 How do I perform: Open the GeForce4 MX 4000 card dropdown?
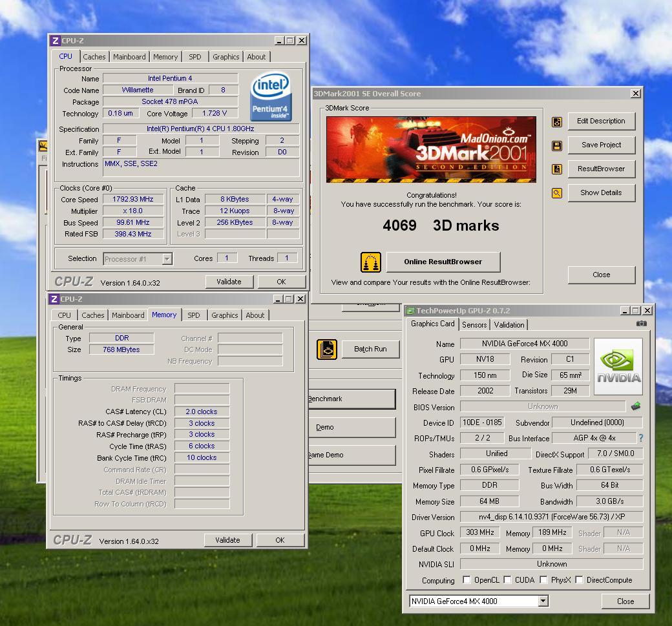(x=543, y=601)
